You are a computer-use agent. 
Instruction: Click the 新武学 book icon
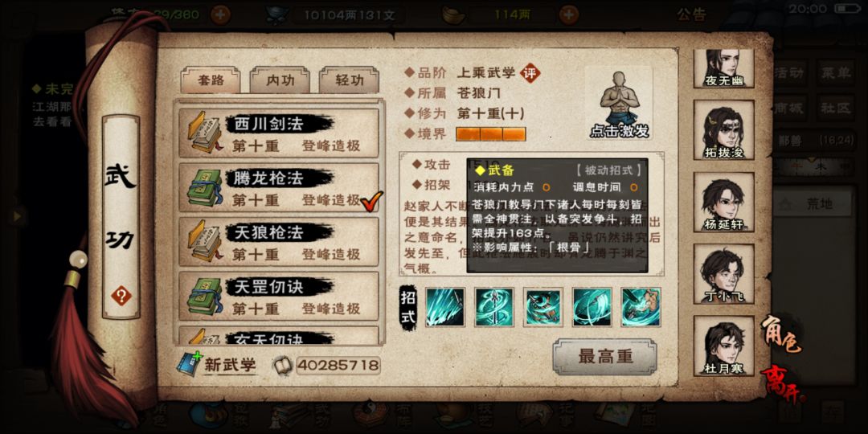190,363
